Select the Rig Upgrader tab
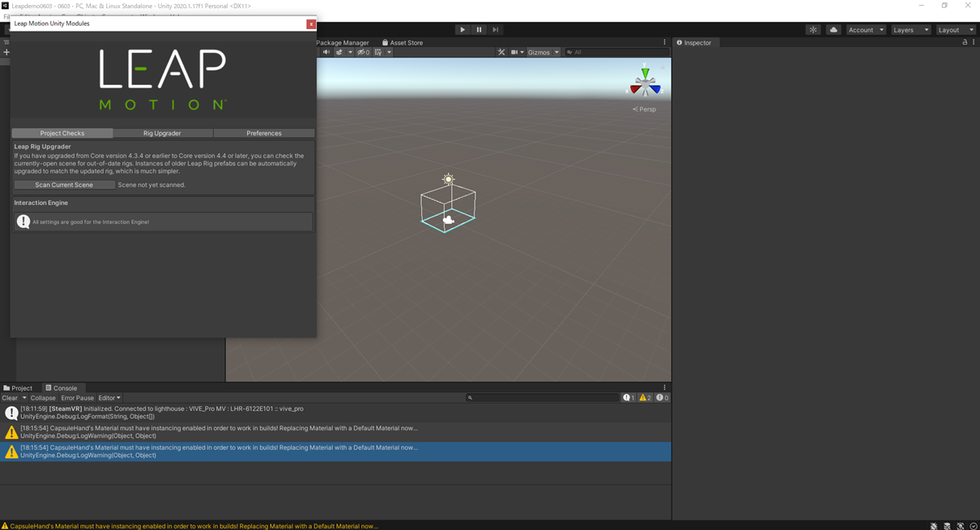 coord(162,133)
